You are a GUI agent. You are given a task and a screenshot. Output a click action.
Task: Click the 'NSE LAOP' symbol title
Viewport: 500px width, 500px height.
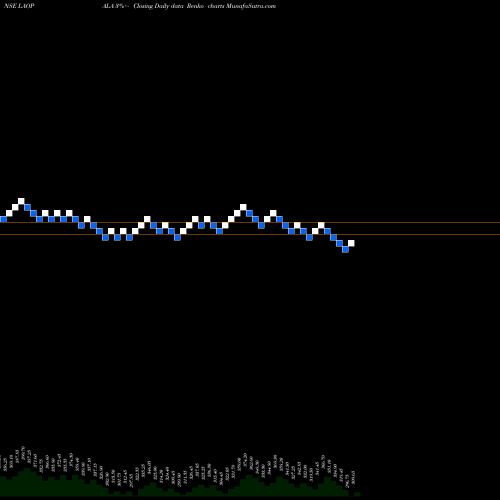(x=19, y=6)
